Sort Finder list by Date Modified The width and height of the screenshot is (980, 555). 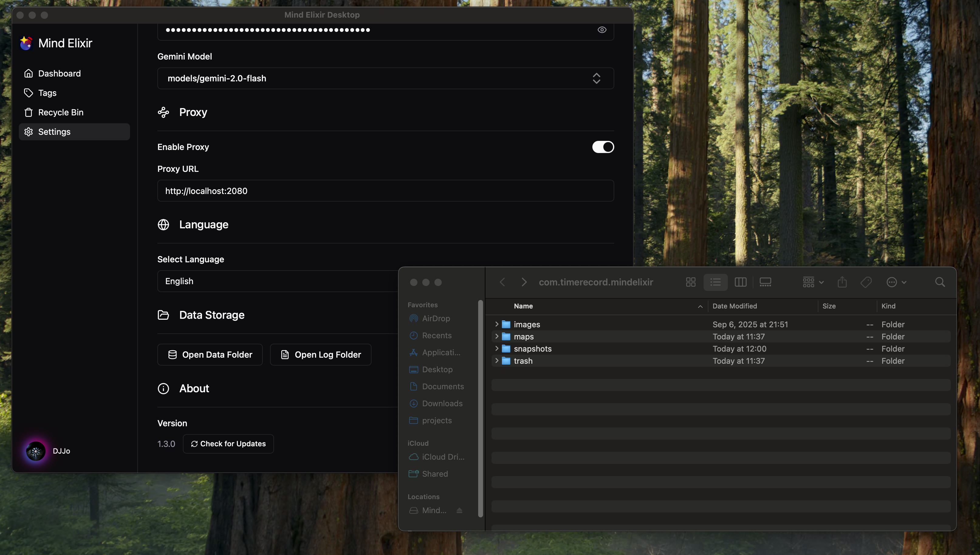[x=763, y=306]
